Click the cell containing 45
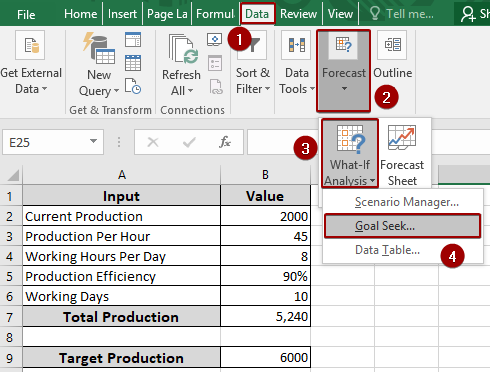The height and width of the screenshot is (372, 490). pos(265,236)
